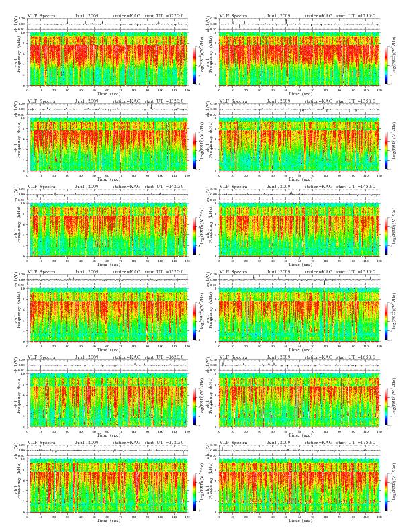This screenshot has width=411, height=532.
Task: Click the spectrogram for start UT 1350:0
Action: coord(299,144)
